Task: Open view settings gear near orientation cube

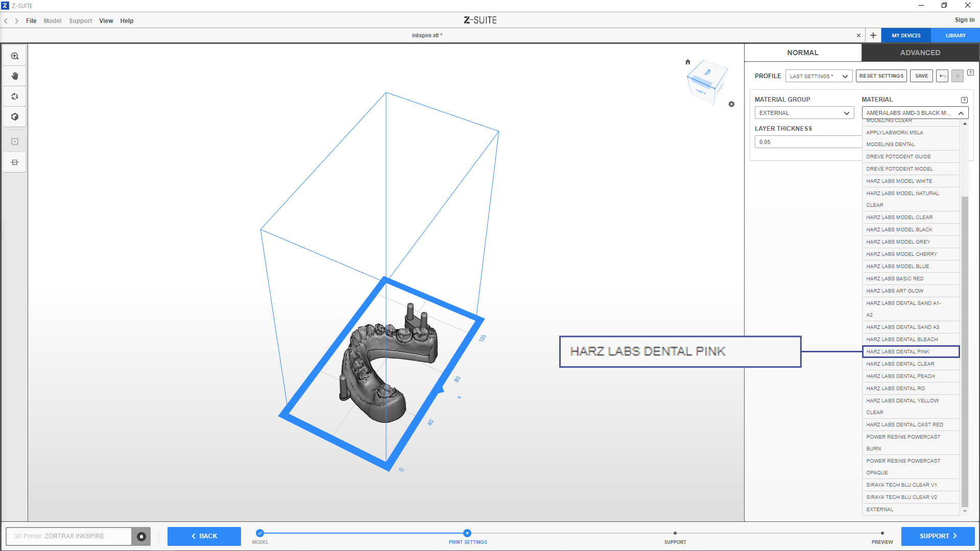Action: [x=731, y=104]
